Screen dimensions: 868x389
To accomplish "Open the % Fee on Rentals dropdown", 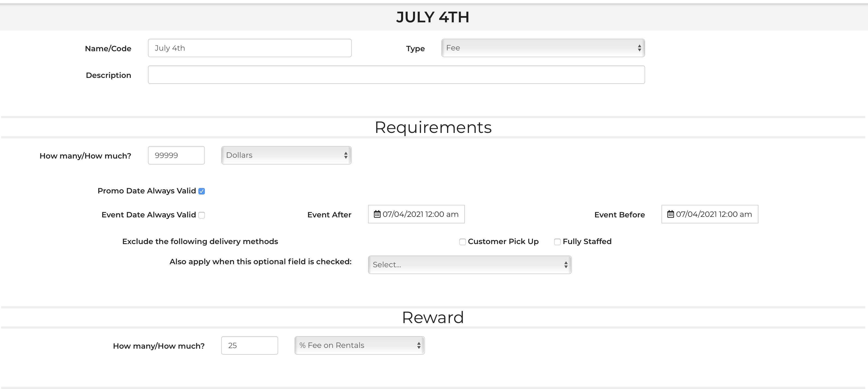I will tap(360, 345).
